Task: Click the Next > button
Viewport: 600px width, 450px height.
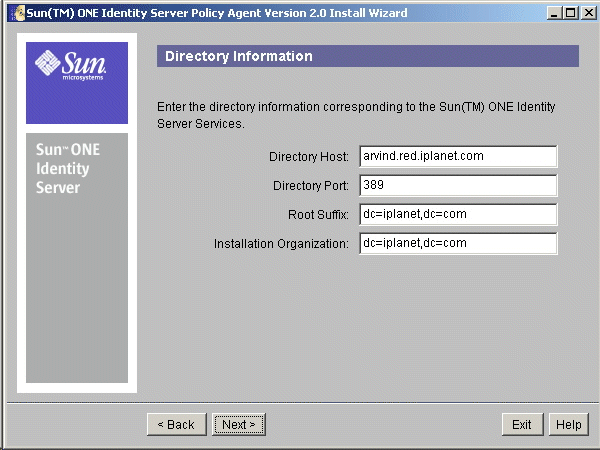Action: pos(239,424)
